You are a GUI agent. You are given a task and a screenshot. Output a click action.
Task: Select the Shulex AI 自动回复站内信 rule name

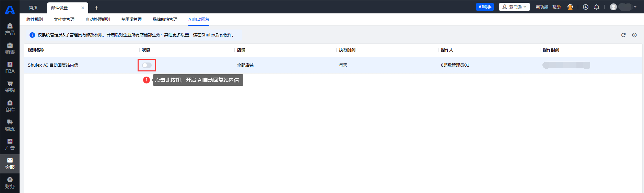coord(53,65)
